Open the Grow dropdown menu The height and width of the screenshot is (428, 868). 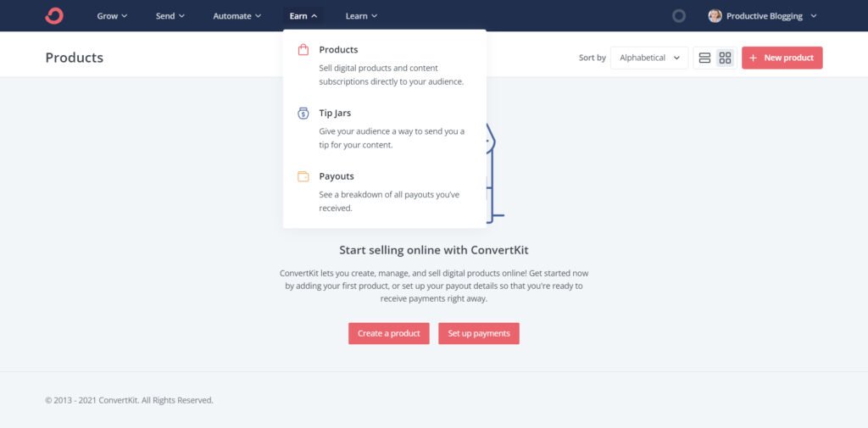[113, 16]
